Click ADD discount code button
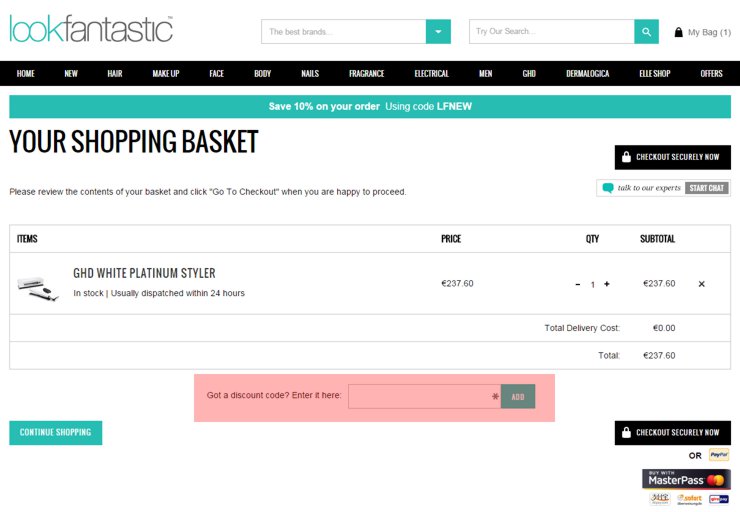Image resolution: width=740 pixels, height=512 pixels. [x=518, y=396]
